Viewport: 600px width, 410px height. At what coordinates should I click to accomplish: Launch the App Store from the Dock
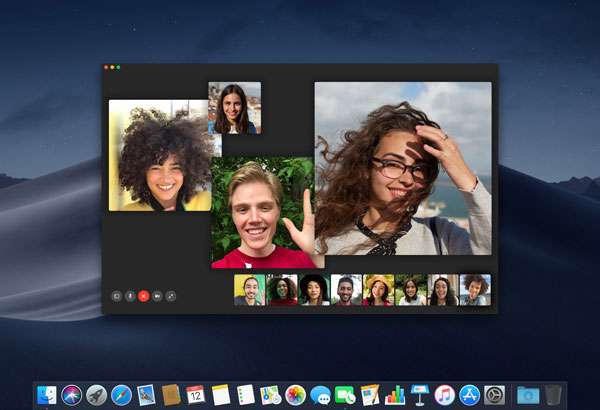click(x=469, y=395)
